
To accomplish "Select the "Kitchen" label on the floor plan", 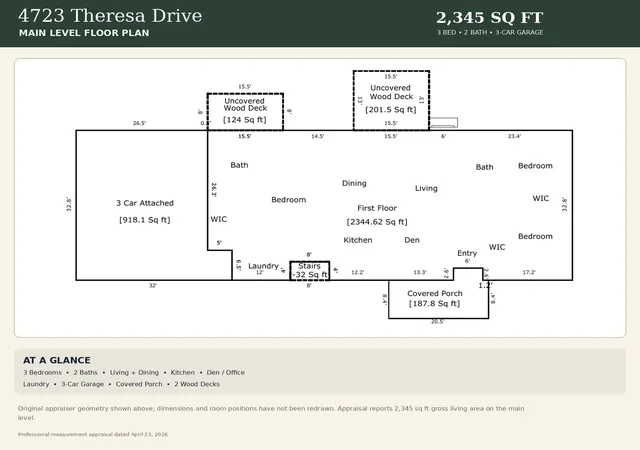I will pyautogui.click(x=358, y=240).
